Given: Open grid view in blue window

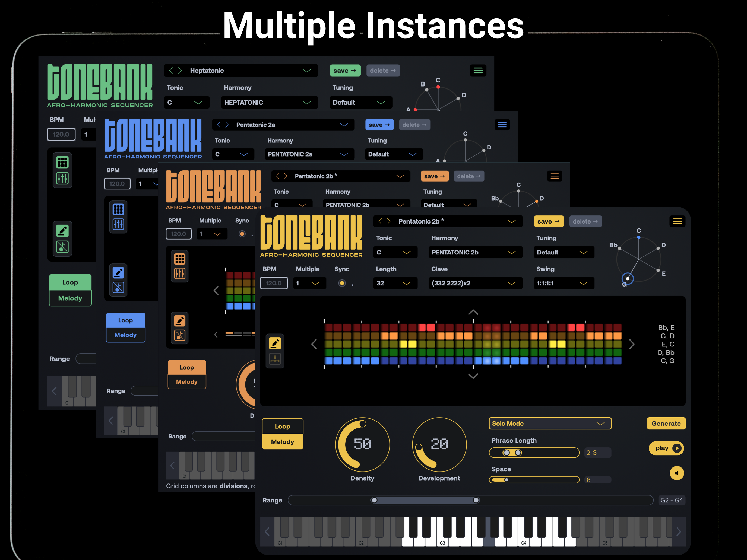Looking at the screenshot, I should tap(118, 210).
